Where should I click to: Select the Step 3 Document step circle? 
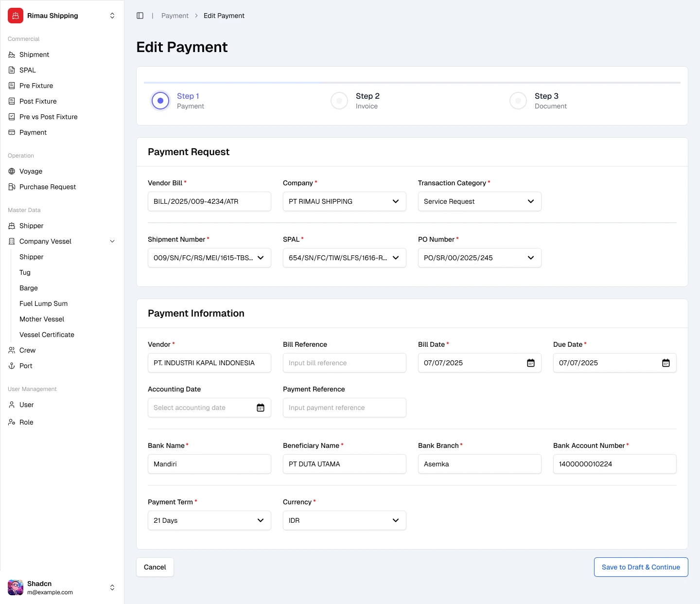click(518, 101)
